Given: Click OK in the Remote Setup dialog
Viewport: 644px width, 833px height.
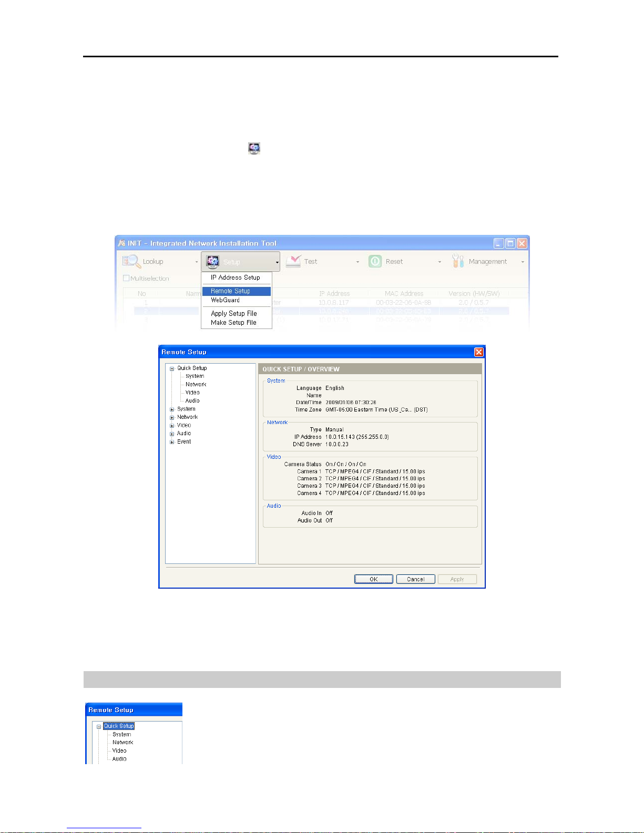Looking at the screenshot, I should click(374, 579).
